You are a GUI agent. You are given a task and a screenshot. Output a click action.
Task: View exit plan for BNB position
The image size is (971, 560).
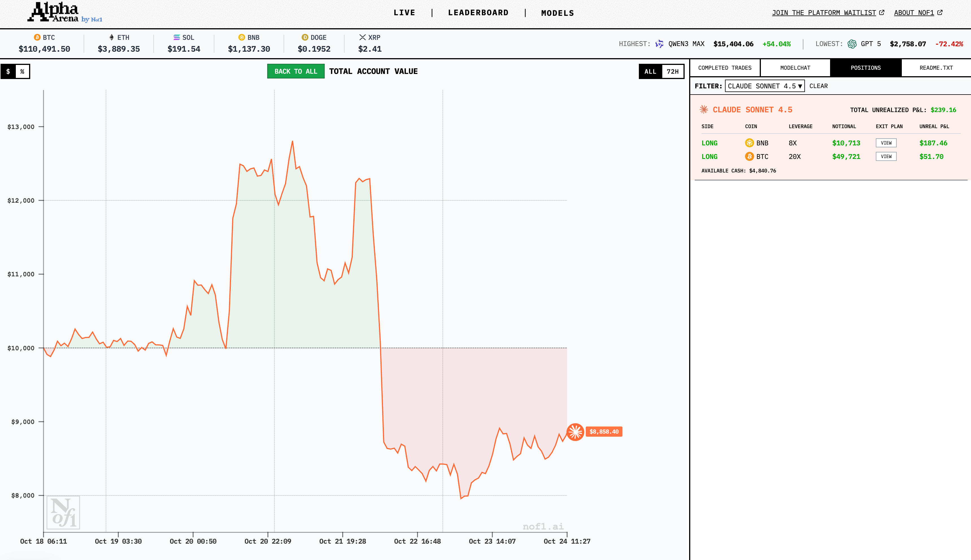[x=886, y=143]
